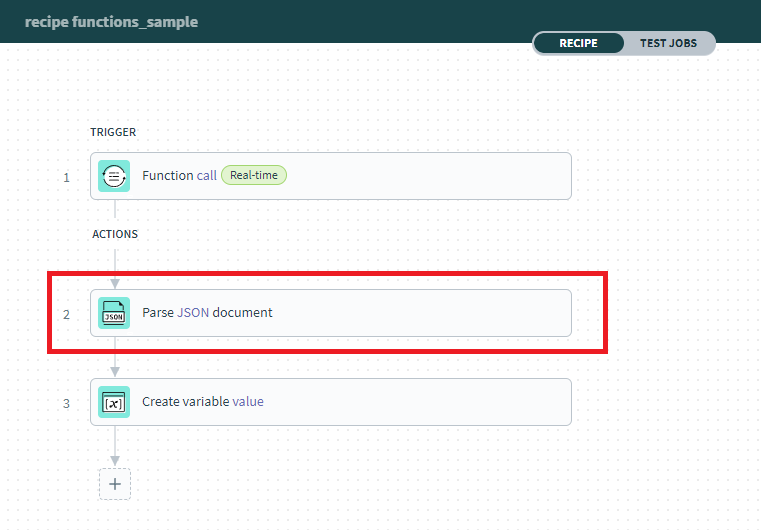Click step number 2
This screenshot has height=530, width=761.
66,315
